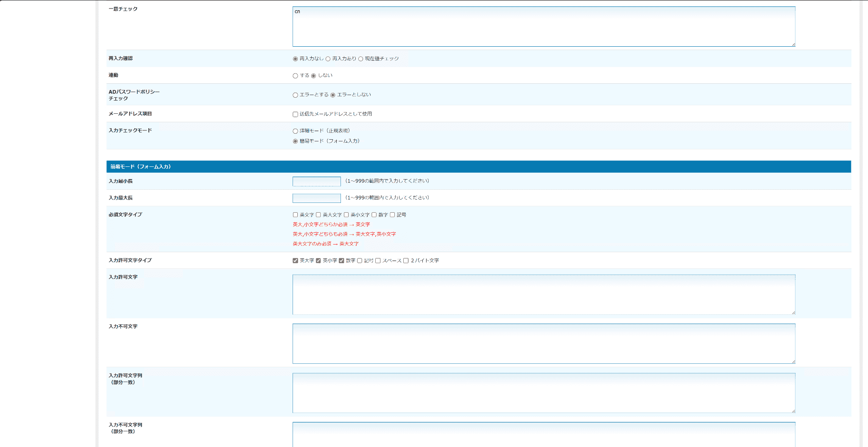Select 再入力あり radio option

(x=327, y=59)
